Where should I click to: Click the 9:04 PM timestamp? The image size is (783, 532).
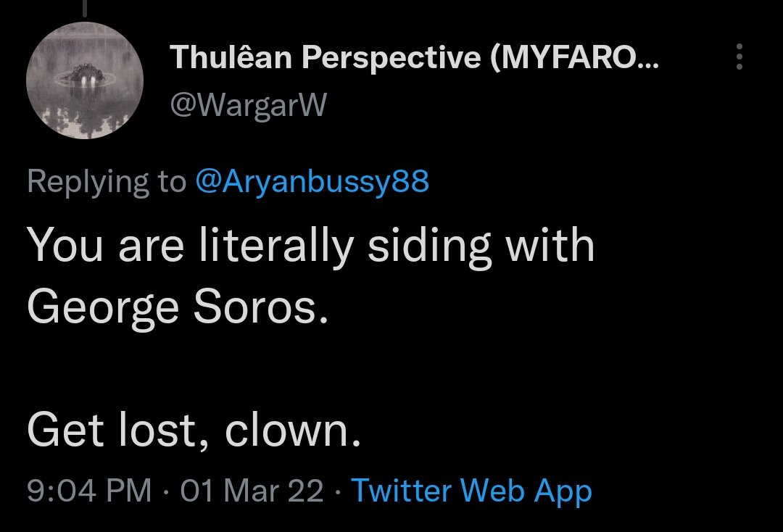89,491
